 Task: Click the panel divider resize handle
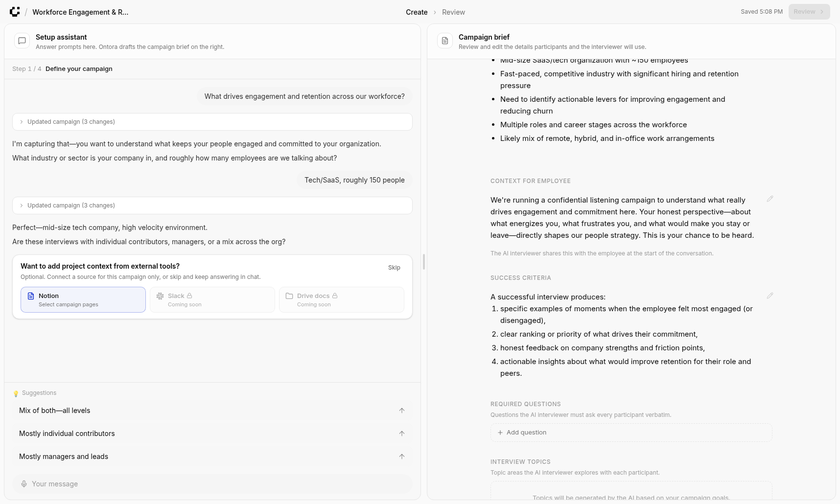(424, 262)
